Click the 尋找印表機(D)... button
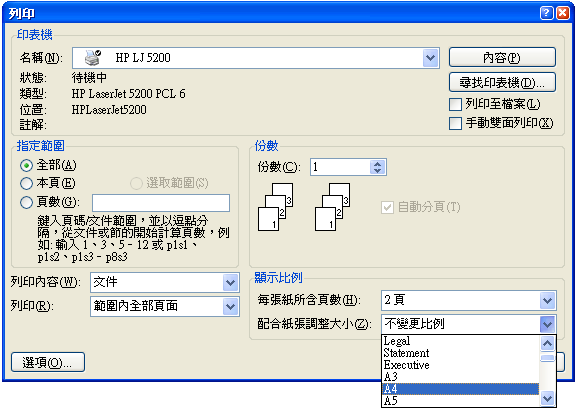576x410 pixels. click(x=502, y=82)
